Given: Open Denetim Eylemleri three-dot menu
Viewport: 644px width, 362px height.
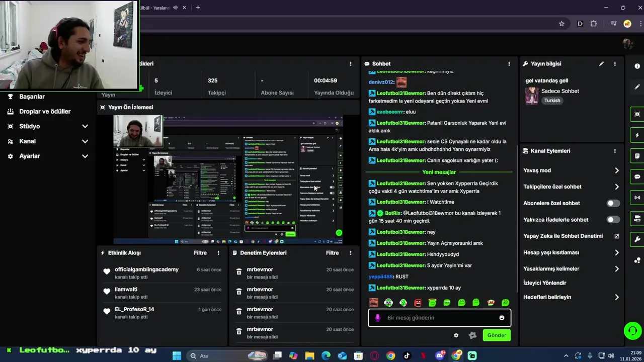Looking at the screenshot, I should click(x=351, y=253).
